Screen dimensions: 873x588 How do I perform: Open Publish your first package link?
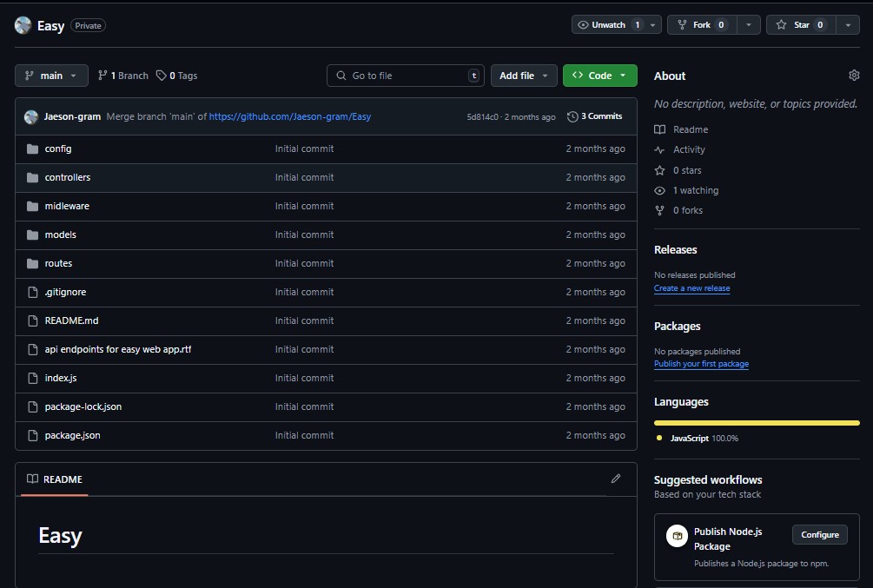[701, 364]
